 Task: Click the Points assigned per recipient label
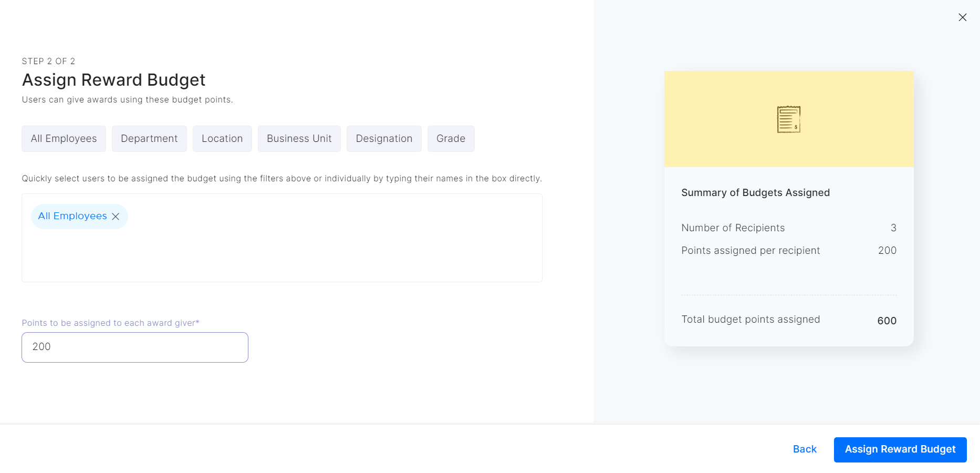(750, 251)
